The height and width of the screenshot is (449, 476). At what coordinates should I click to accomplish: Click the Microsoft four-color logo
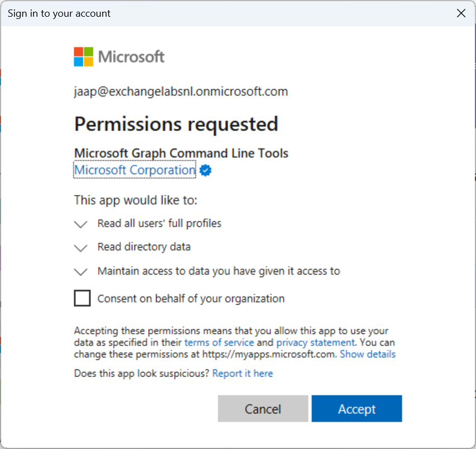(x=83, y=57)
